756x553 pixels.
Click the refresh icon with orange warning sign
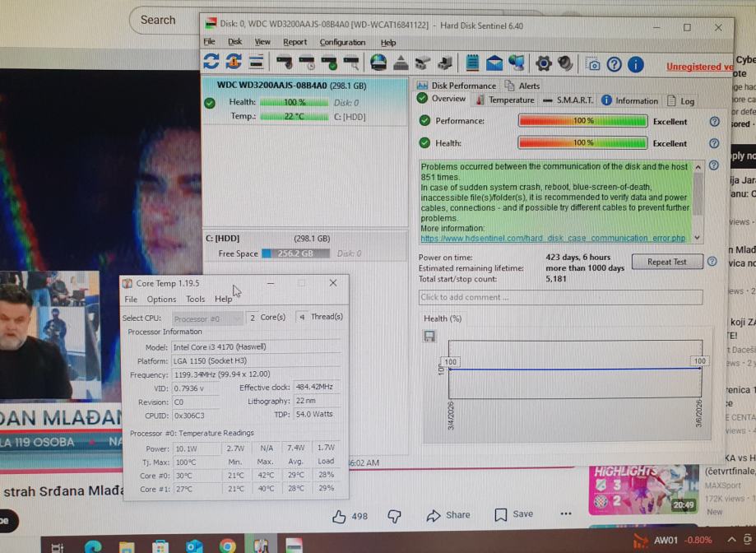tap(234, 62)
